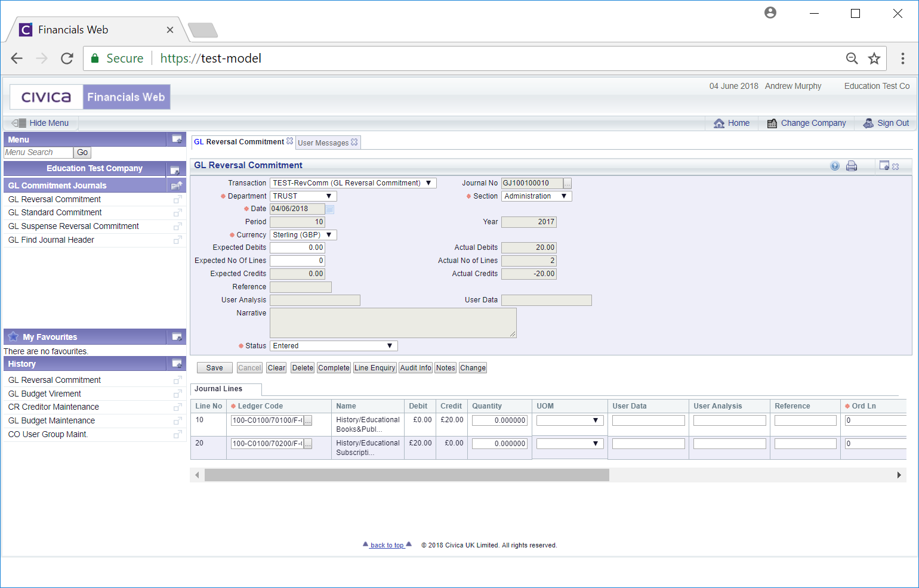Click the Menu Search input field

[38, 153]
